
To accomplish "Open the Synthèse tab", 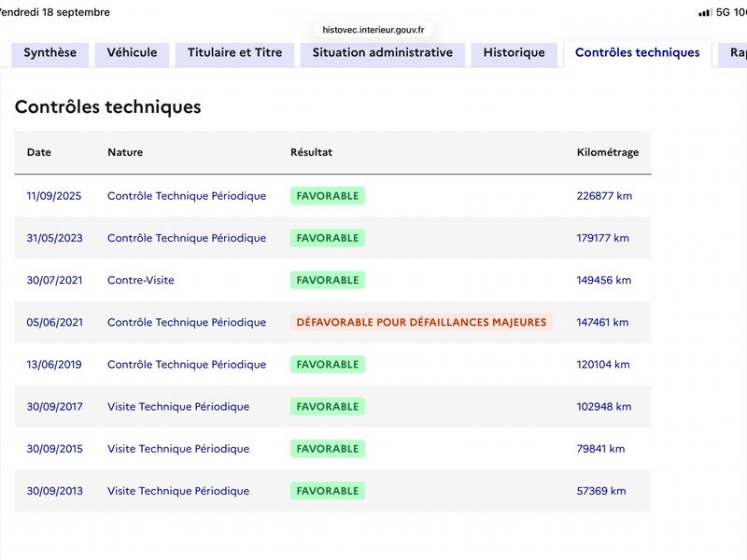I will click(x=50, y=53).
